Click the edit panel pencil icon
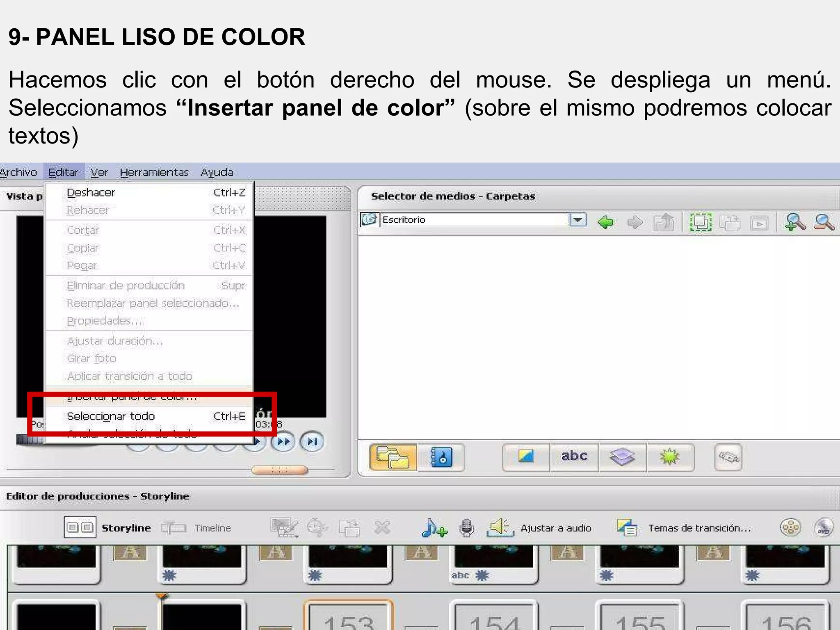Image resolution: width=840 pixels, height=630 pixels. [285, 528]
